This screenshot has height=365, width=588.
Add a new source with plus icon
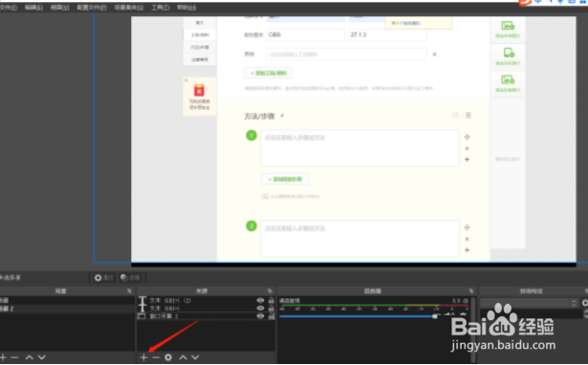(x=143, y=357)
